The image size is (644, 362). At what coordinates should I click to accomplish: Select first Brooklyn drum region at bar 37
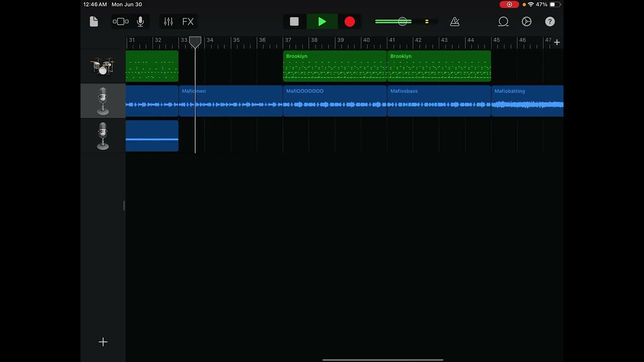click(x=335, y=66)
